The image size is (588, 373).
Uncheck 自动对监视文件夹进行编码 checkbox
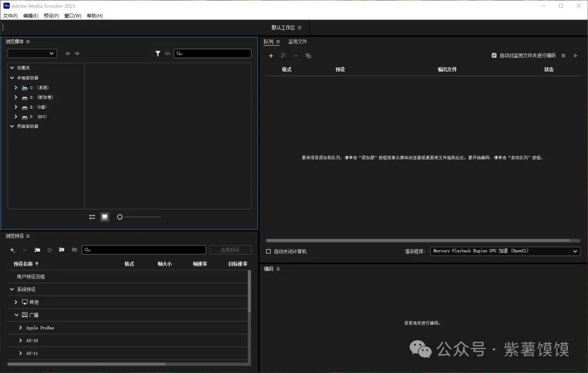(494, 55)
